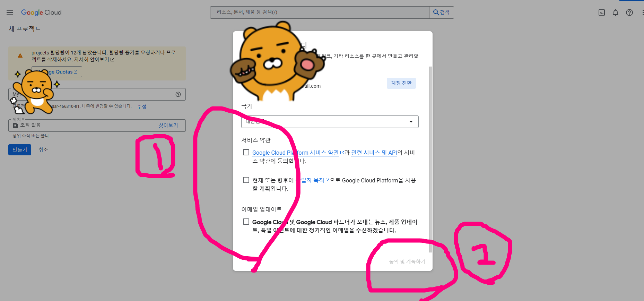644x301 pixels.
Task: Click the 새 프로젝트 page title
Action: pyautogui.click(x=25, y=29)
